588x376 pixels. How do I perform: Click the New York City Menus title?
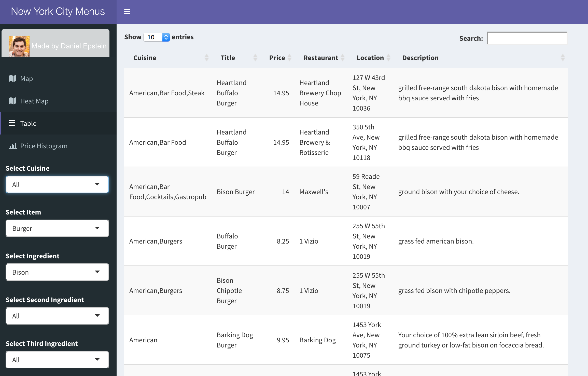pos(58,11)
